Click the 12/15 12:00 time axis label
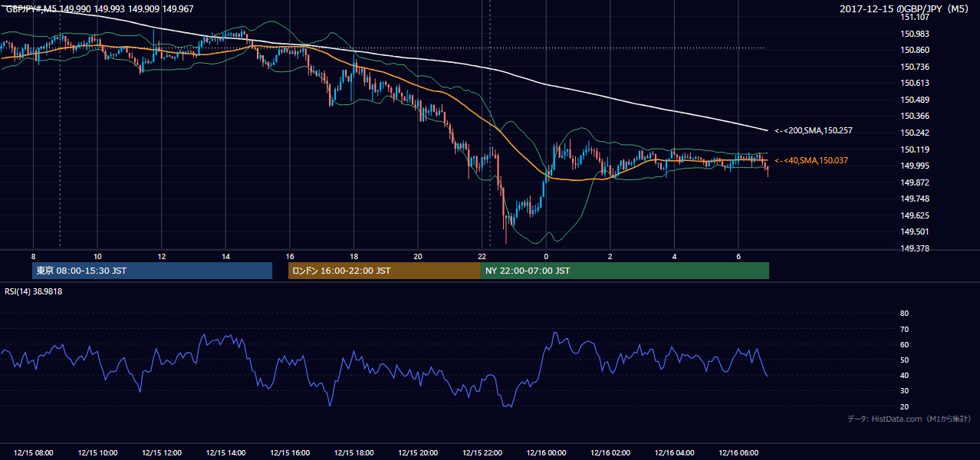The image size is (980, 460). [162, 453]
